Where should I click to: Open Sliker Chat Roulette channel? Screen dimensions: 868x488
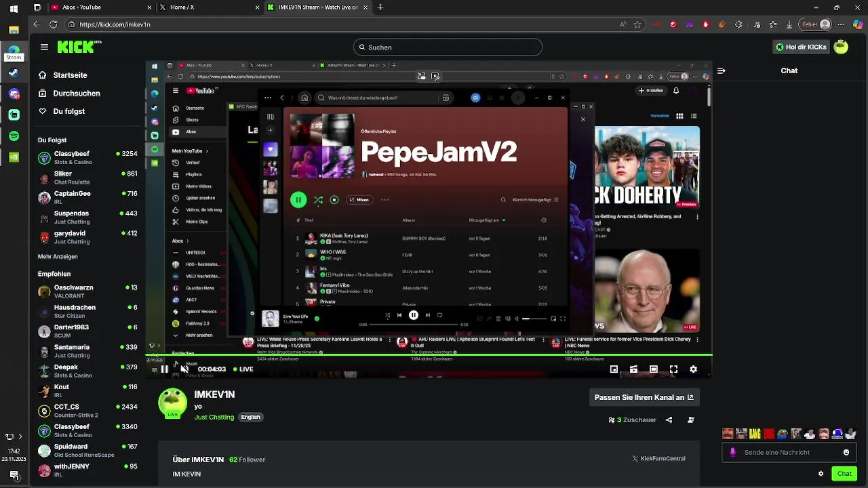pos(87,178)
